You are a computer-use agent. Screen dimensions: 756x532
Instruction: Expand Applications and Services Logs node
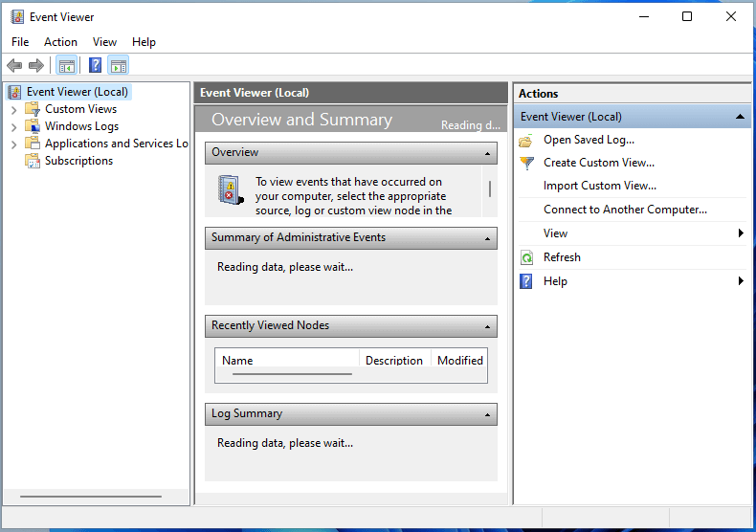[14, 144]
